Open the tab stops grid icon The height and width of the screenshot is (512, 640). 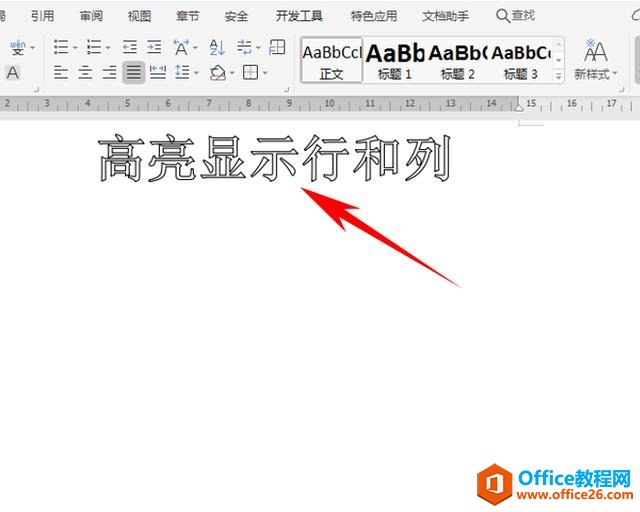pos(277,47)
